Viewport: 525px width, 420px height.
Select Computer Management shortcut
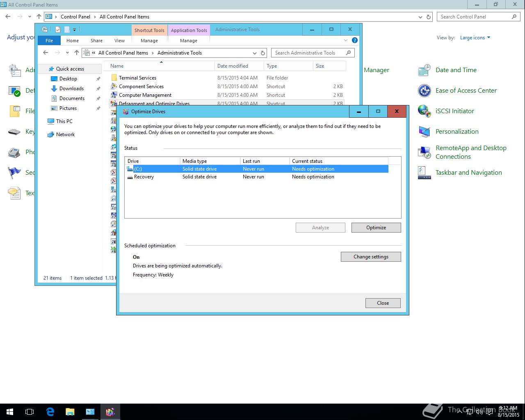point(227,95)
